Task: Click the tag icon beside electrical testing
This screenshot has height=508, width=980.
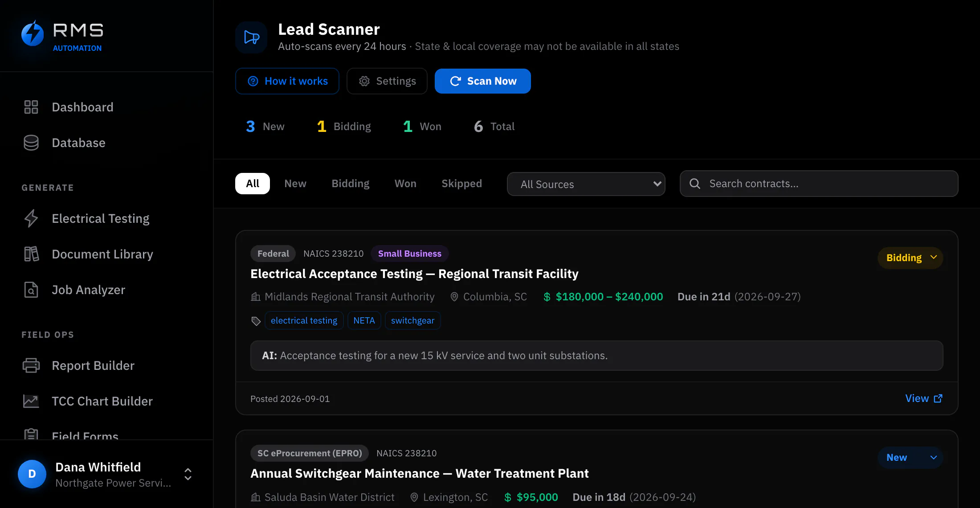Action: click(256, 321)
